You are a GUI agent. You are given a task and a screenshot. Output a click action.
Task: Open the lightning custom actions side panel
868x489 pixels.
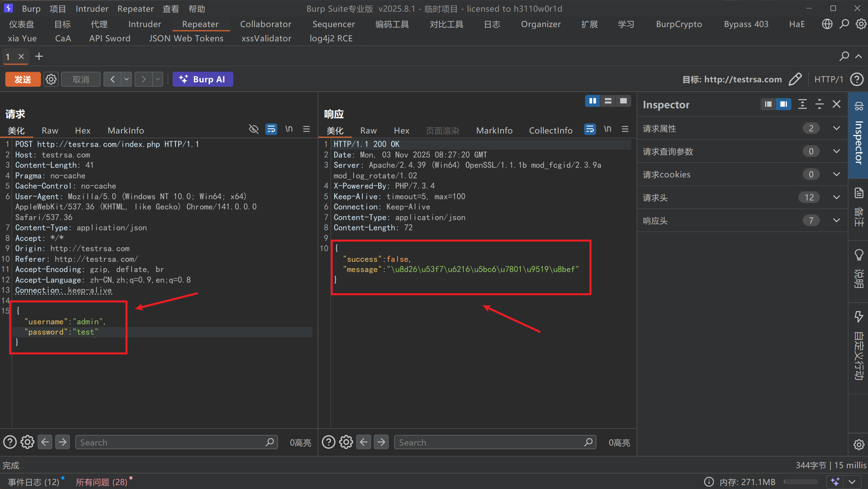click(x=859, y=316)
